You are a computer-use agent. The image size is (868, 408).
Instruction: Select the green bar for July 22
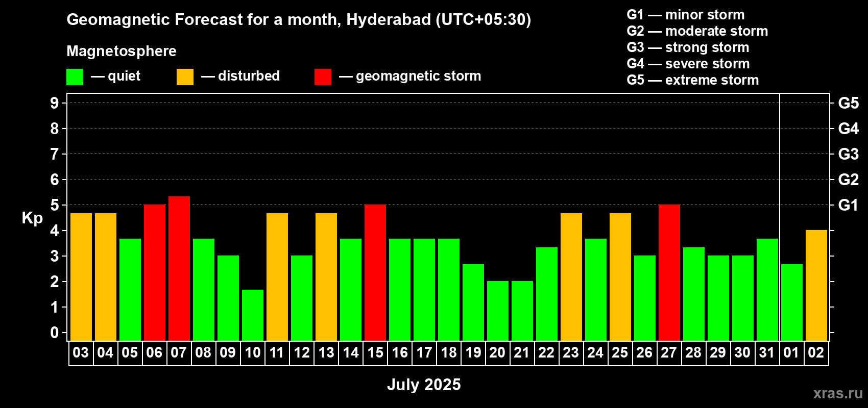(x=547, y=294)
